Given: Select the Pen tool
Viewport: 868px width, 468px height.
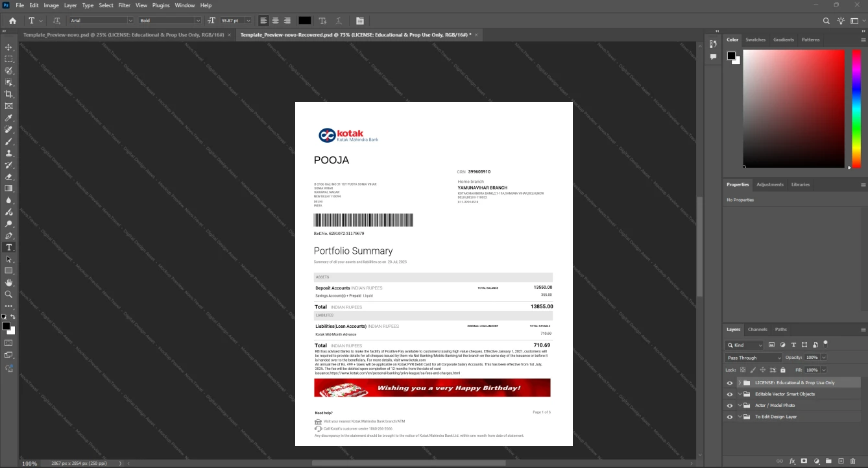Looking at the screenshot, I should pos(9,236).
